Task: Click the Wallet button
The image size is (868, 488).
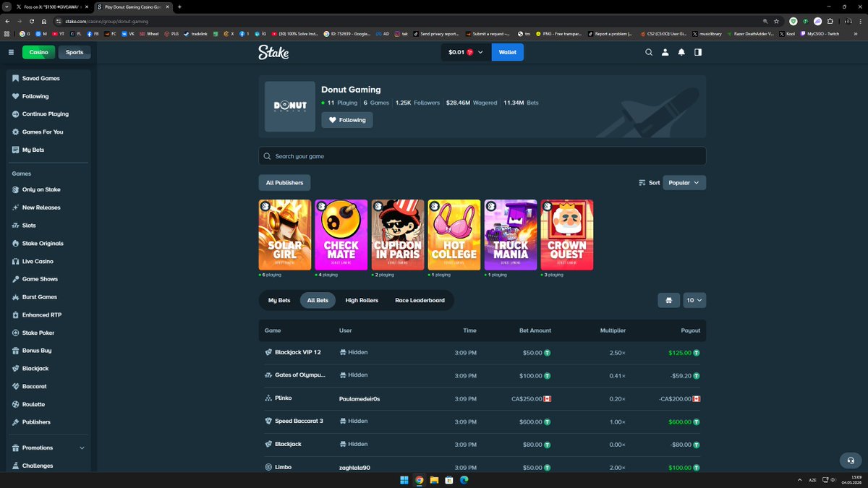Action: 508,52
